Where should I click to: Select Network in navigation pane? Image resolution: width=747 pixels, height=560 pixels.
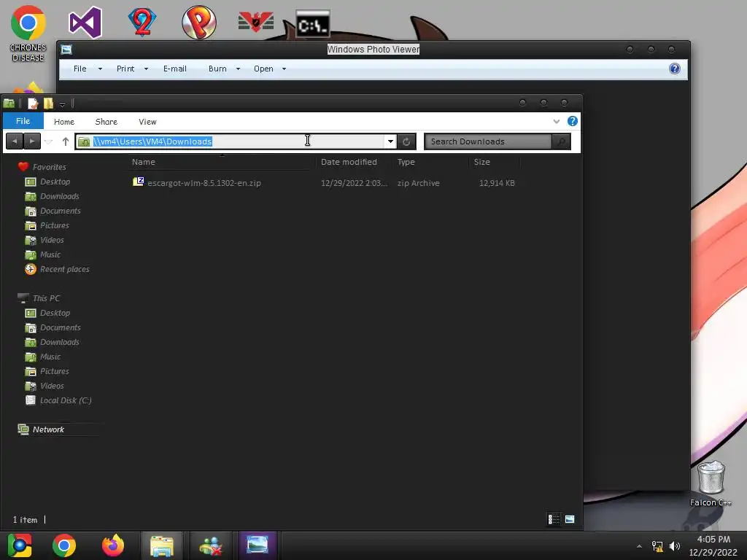click(48, 429)
